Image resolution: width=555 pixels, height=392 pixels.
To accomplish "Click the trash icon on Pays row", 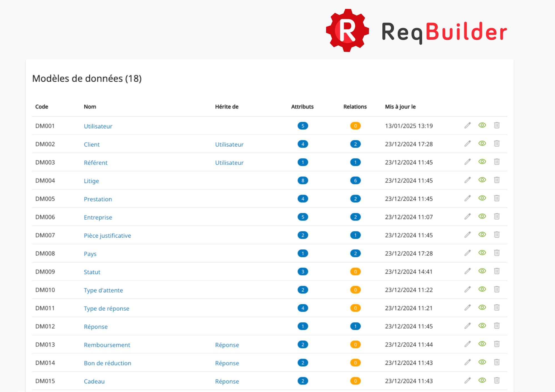I will pyautogui.click(x=497, y=253).
